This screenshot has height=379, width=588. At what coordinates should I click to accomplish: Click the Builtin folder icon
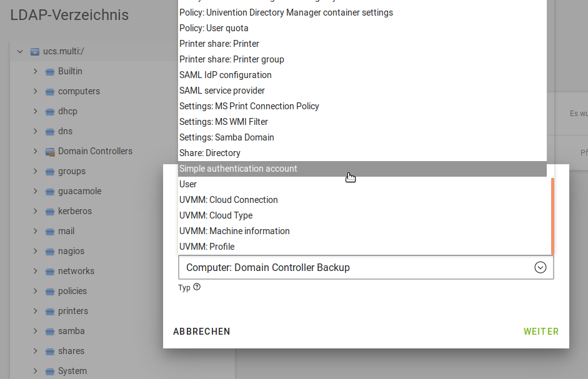(x=50, y=72)
